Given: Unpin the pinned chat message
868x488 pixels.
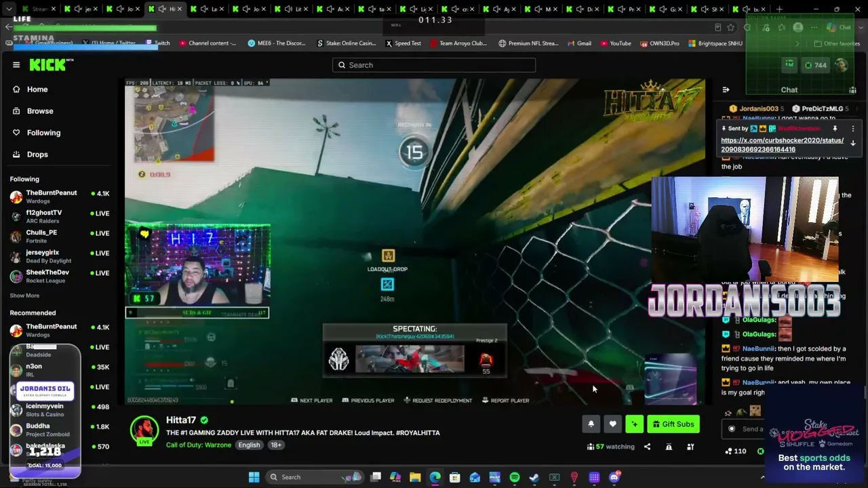Looking at the screenshot, I should 835,129.
